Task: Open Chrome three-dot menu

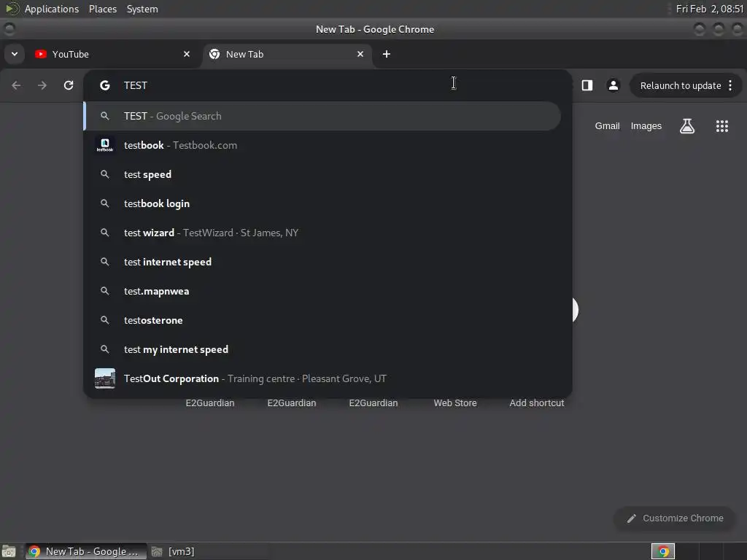Action: [730, 86]
